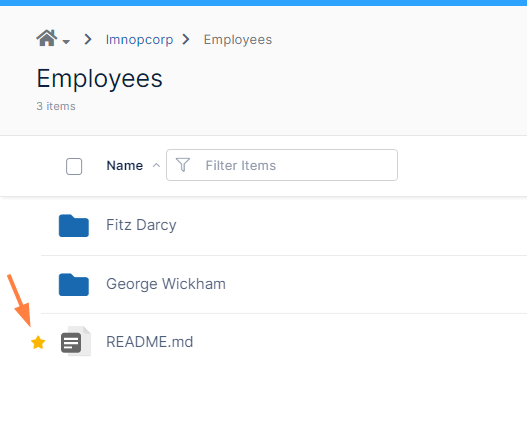Screen dimensions: 527x430
Task: Sort by the Name column header
Action: pyautogui.click(x=125, y=165)
